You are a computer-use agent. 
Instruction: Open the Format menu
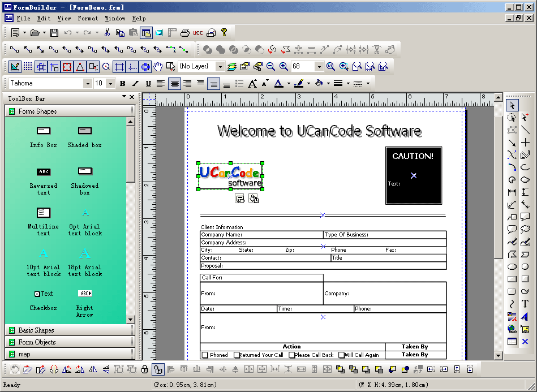click(x=88, y=18)
